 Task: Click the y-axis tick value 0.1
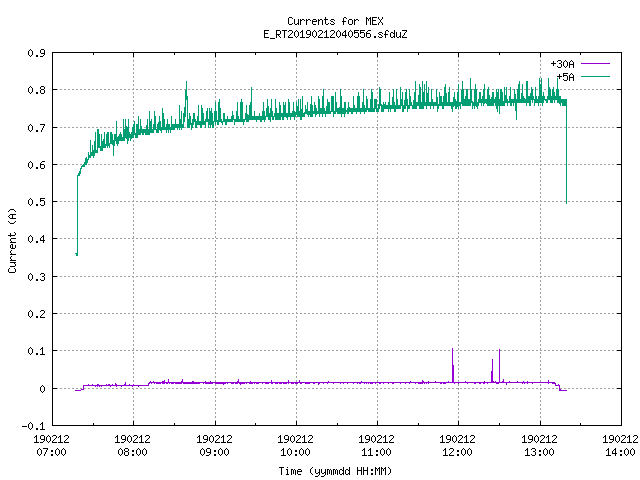coord(36,351)
